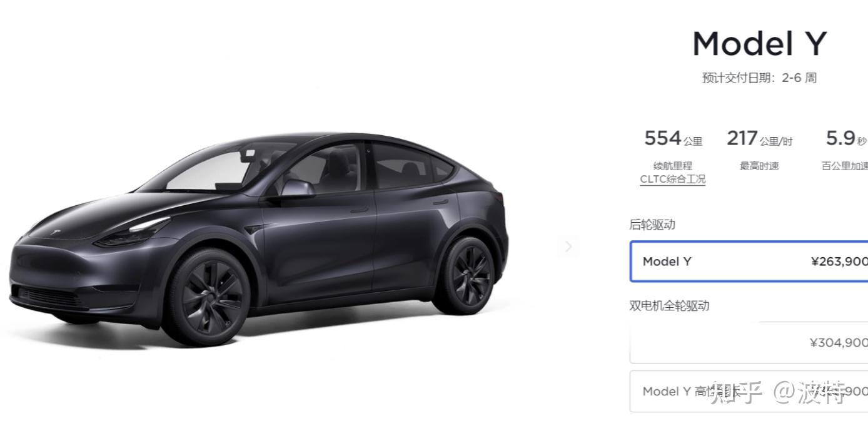Click the Model Y page heading

pos(759,44)
